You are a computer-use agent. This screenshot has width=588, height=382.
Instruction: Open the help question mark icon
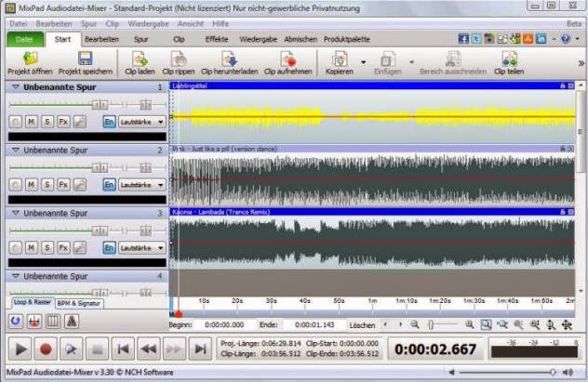click(x=566, y=39)
